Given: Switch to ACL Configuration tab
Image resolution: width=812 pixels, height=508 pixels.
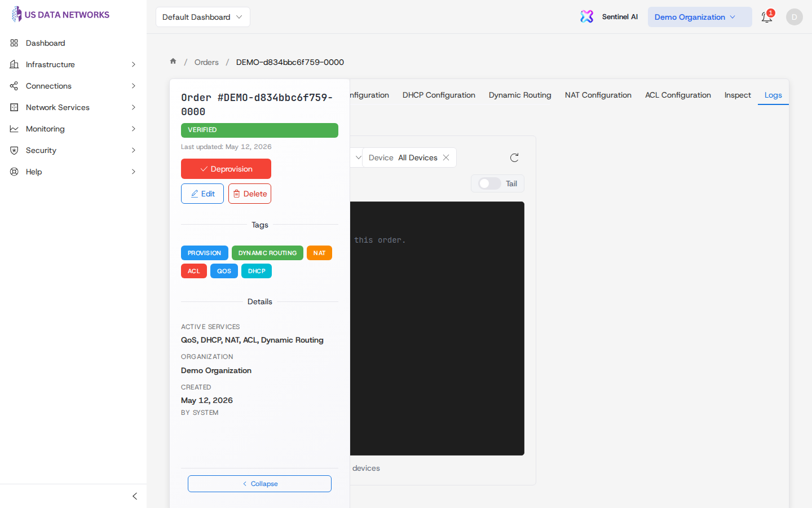Looking at the screenshot, I should [x=678, y=95].
